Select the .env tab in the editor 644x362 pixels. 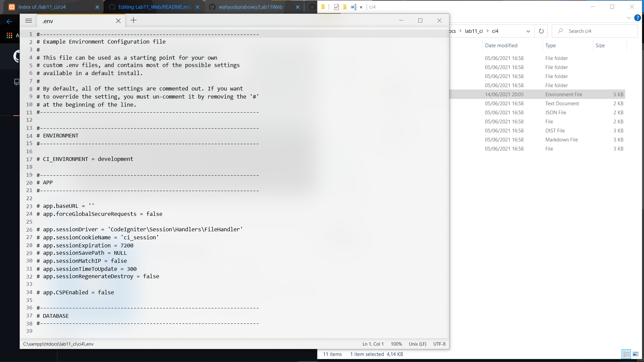pos(47,21)
